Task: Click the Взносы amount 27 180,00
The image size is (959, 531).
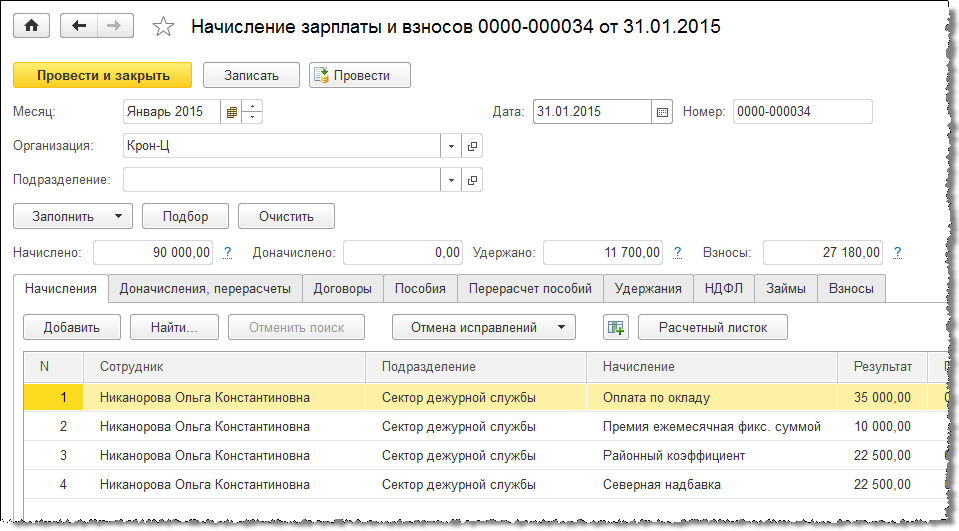Action: 823,253
